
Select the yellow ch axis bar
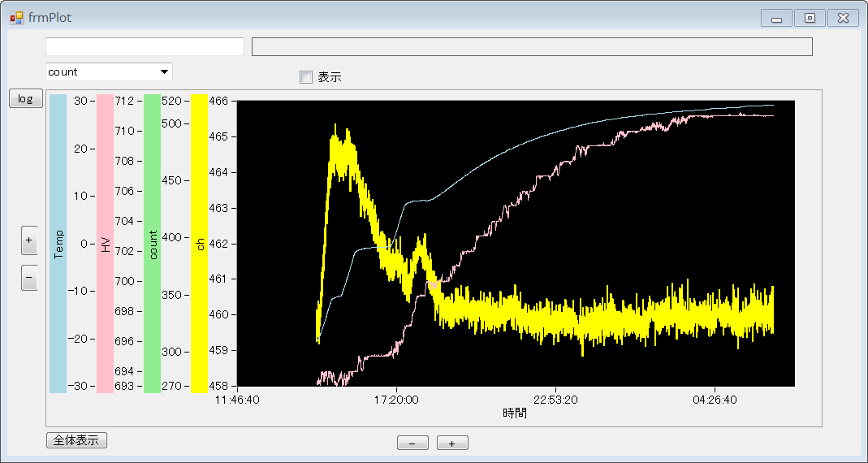coord(199,244)
